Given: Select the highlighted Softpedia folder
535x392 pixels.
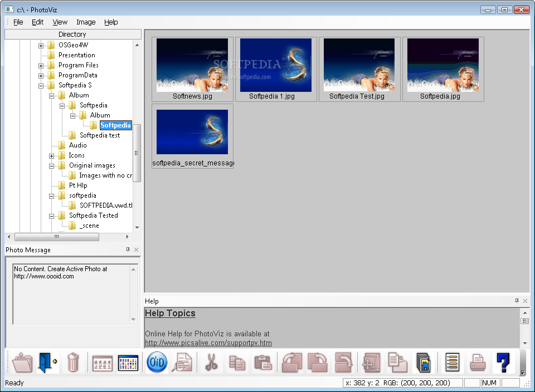Looking at the screenshot, I should coord(115,125).
